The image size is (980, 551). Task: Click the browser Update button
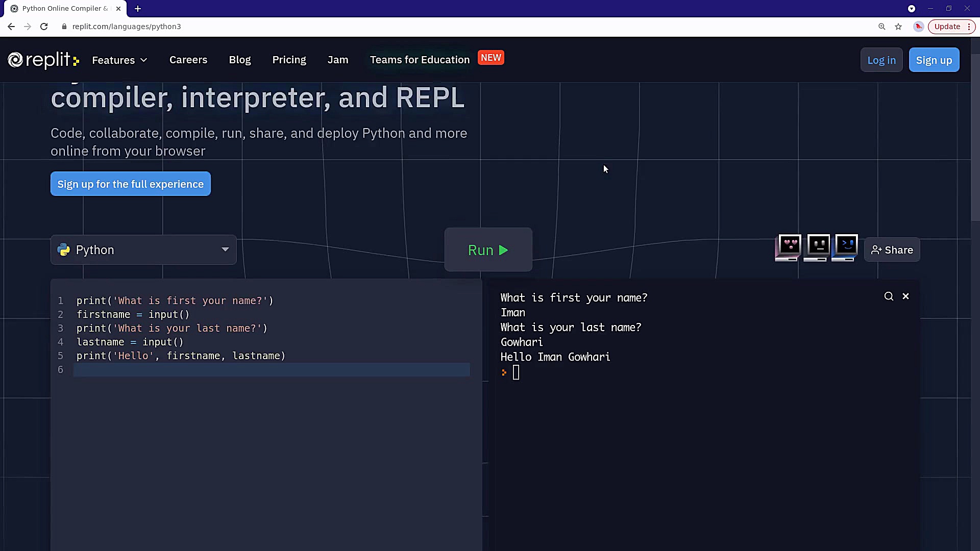tap(947, 27)
